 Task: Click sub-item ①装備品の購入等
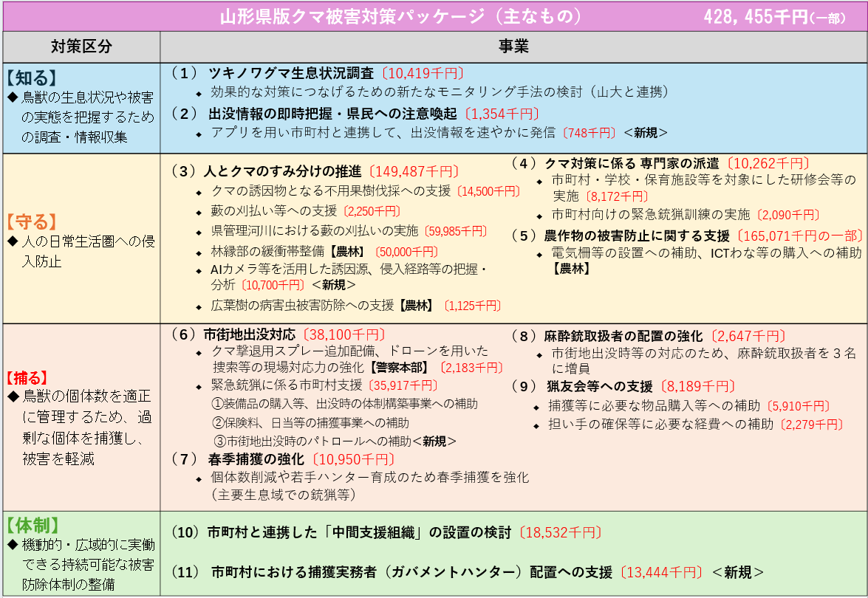coord(345,404)
